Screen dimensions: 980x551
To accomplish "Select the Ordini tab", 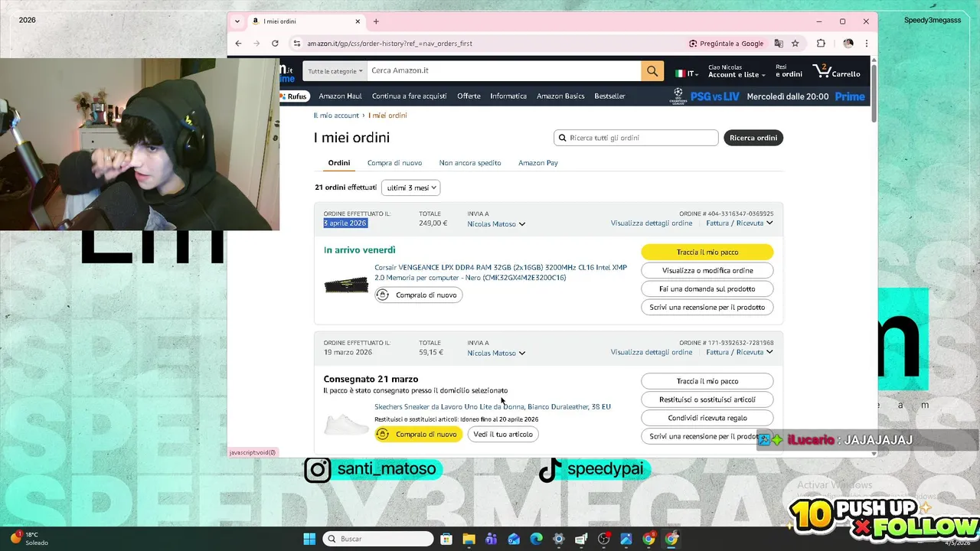I will click(339, 163).
